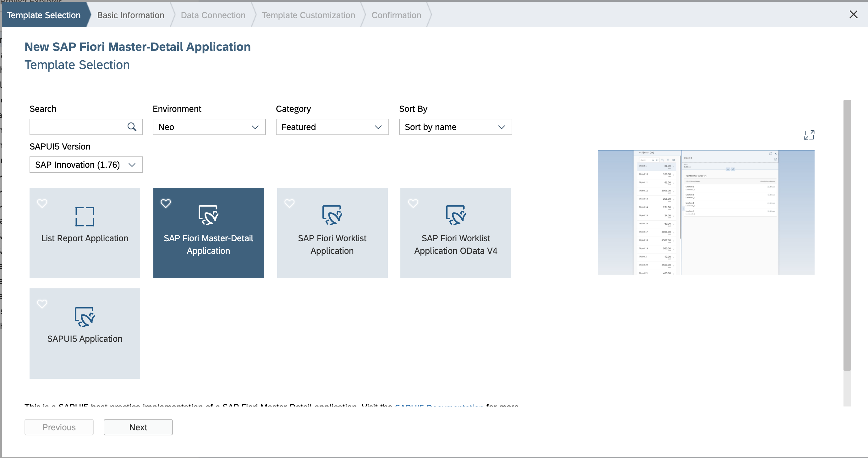Viewport: 868px width, 458px height.
Task: Click the search magnifier icon
Action: click(132, 127)
